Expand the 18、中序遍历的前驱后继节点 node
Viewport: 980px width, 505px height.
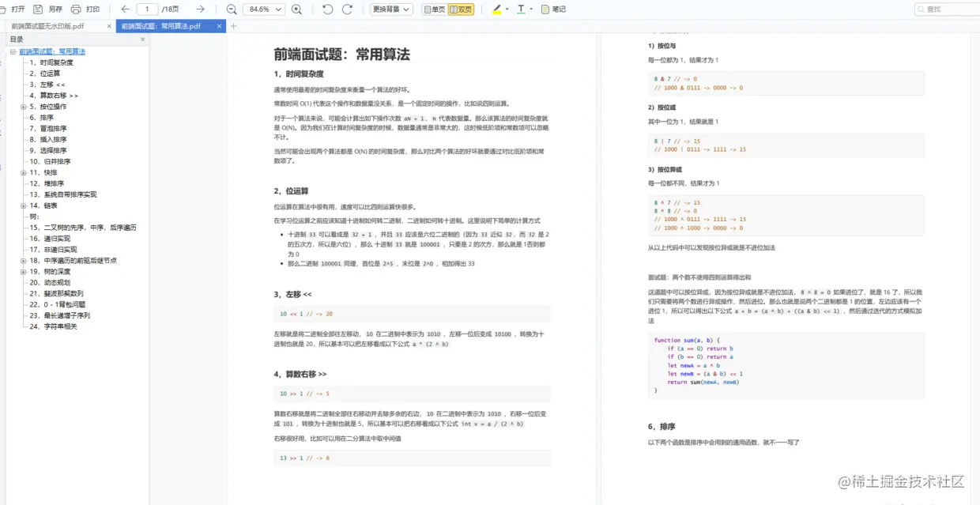point(23,260)
